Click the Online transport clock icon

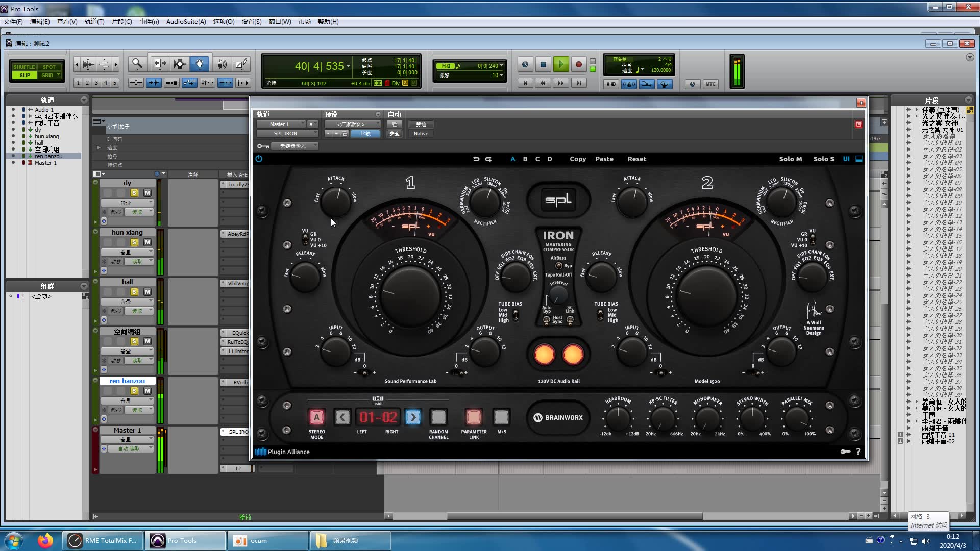tap(525, 64)
